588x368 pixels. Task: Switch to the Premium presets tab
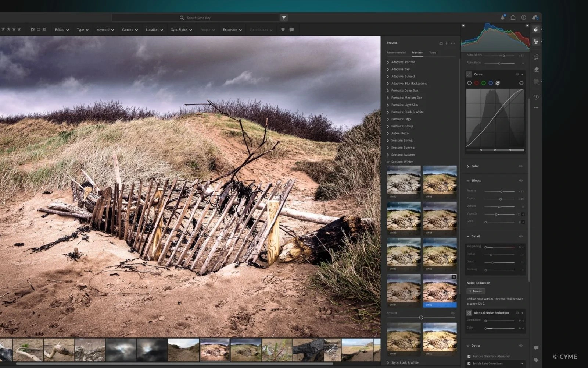[417, 53]
